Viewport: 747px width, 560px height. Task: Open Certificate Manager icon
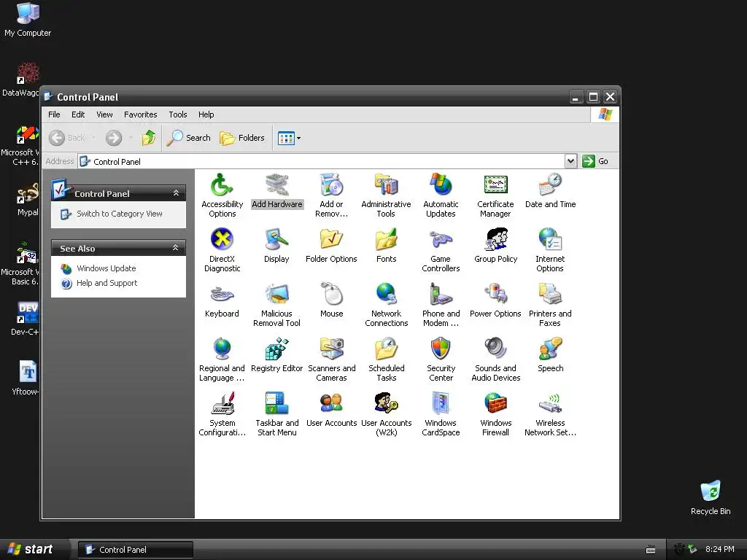pyautogui.click(x=495, y=195)
